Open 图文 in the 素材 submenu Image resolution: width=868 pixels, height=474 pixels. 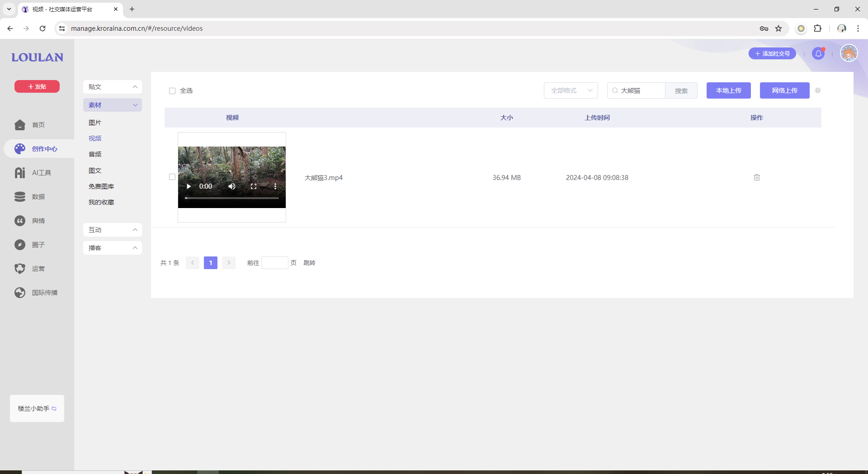pyautogui.click(x=95, y=171)
